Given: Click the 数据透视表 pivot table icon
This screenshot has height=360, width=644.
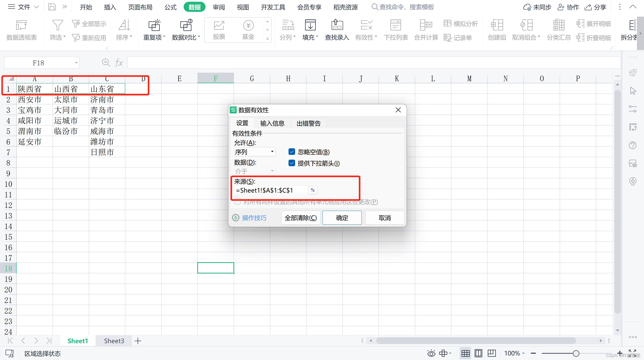Looking at the screenshot, I should [21, 25].
